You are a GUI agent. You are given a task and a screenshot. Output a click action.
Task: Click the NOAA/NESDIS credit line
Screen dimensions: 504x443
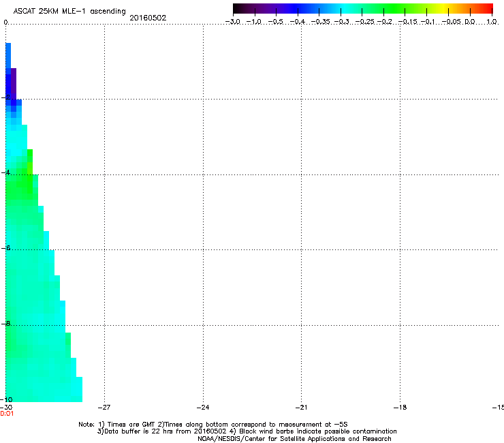[294, 439]
